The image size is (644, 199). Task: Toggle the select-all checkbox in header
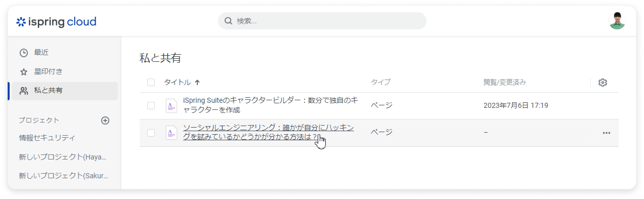tap(151, 82)
